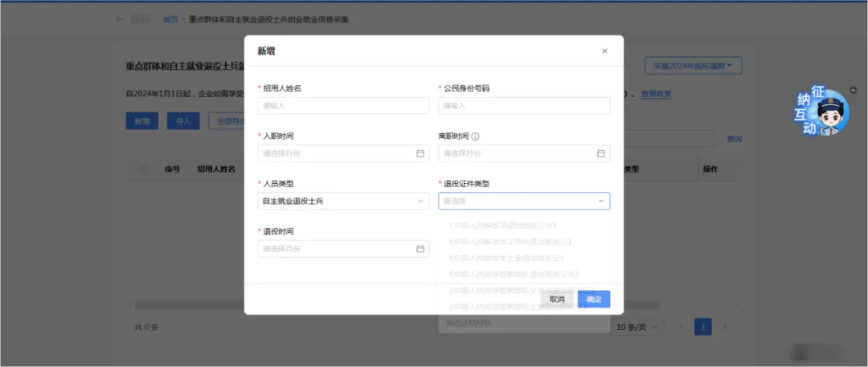Click the 取消 button

point(556,299)
